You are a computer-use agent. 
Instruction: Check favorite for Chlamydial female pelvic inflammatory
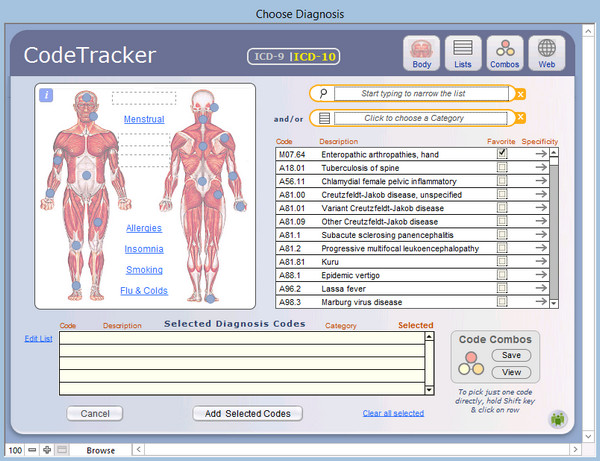point(502,181)
